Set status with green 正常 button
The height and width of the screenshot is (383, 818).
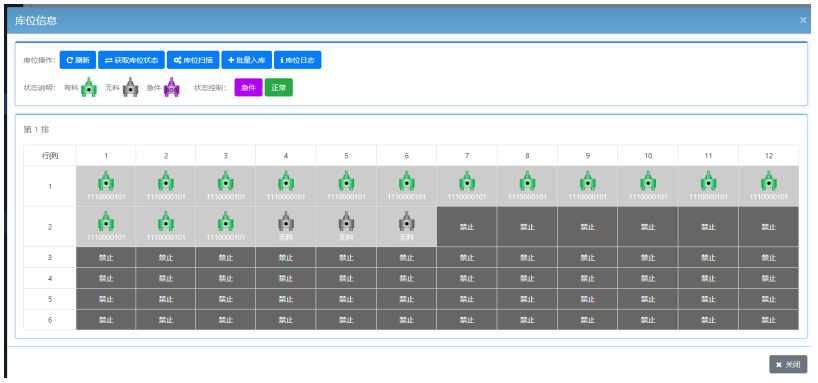click(x=279, y=88)
